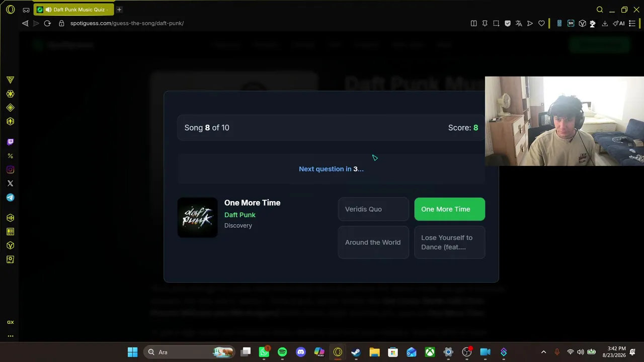Choose the Lose Yourself to Dance answer

[449, 242]
